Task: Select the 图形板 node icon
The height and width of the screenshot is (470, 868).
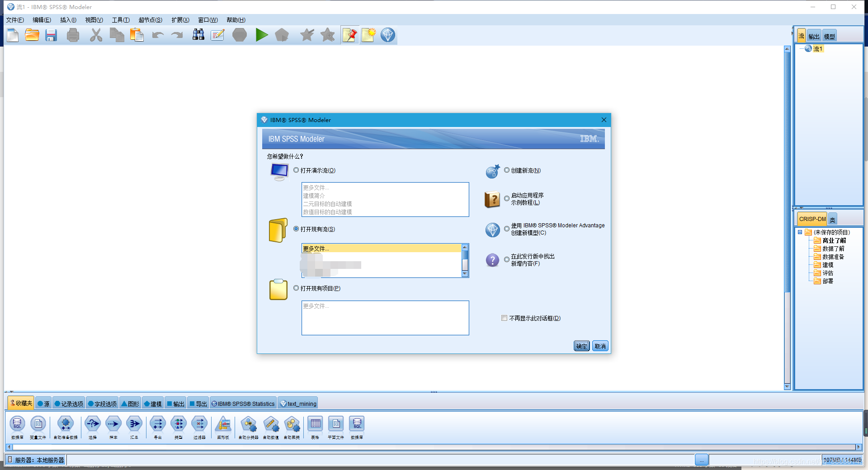Action: click(223, 424)
